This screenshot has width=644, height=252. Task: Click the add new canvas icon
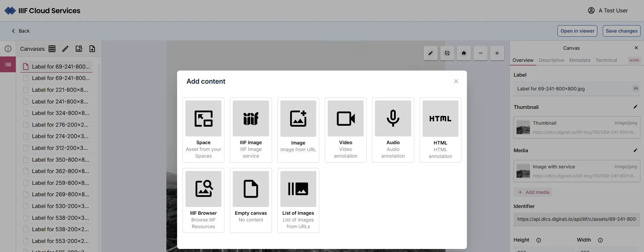pos(92,49)
